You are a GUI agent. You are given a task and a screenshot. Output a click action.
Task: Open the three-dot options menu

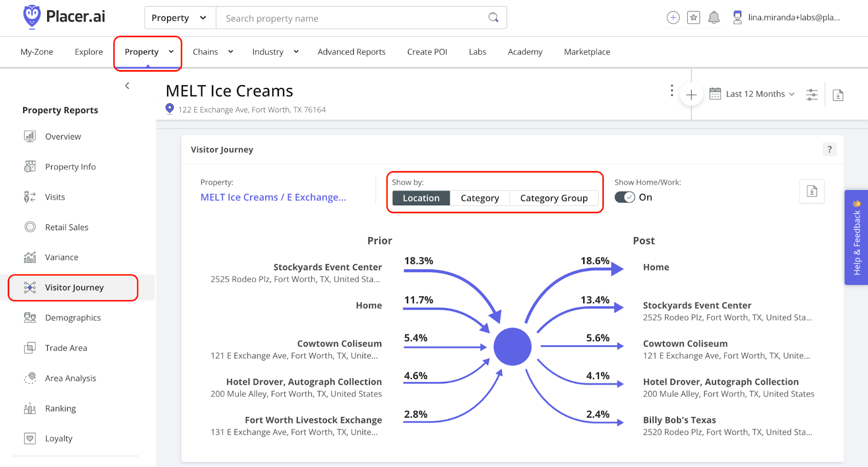pos(672,91)
